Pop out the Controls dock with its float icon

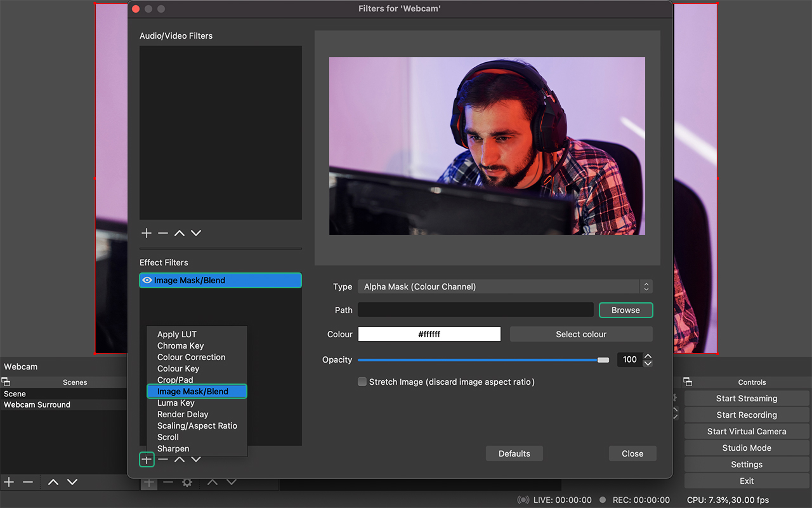688,382
